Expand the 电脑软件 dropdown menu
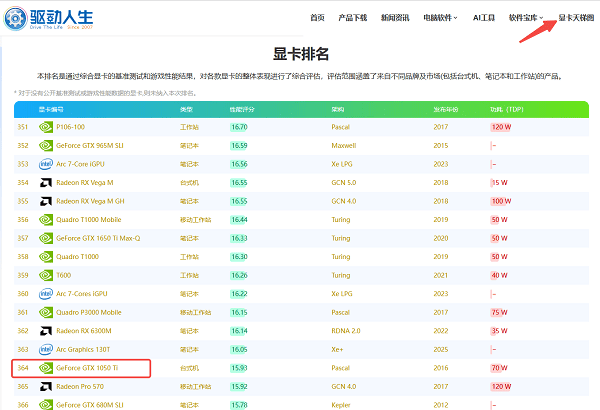The width and height of the screenshot is (600, 410). pyautogui.click(x=441, y=18)
